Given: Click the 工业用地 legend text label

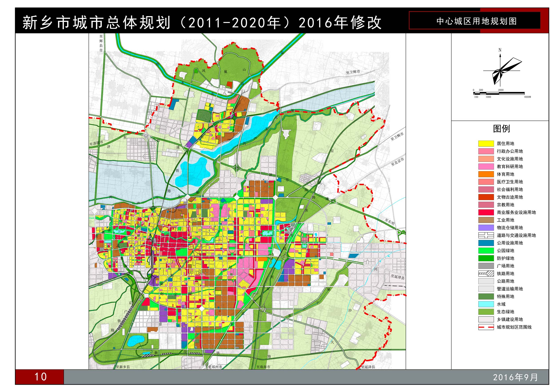Looking at the screenshot, I should [505, 220].
